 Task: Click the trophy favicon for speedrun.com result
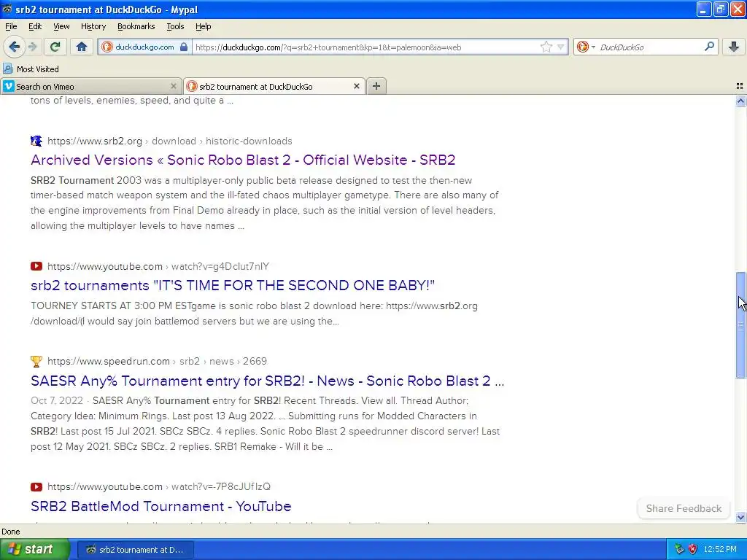pos(36,362)
